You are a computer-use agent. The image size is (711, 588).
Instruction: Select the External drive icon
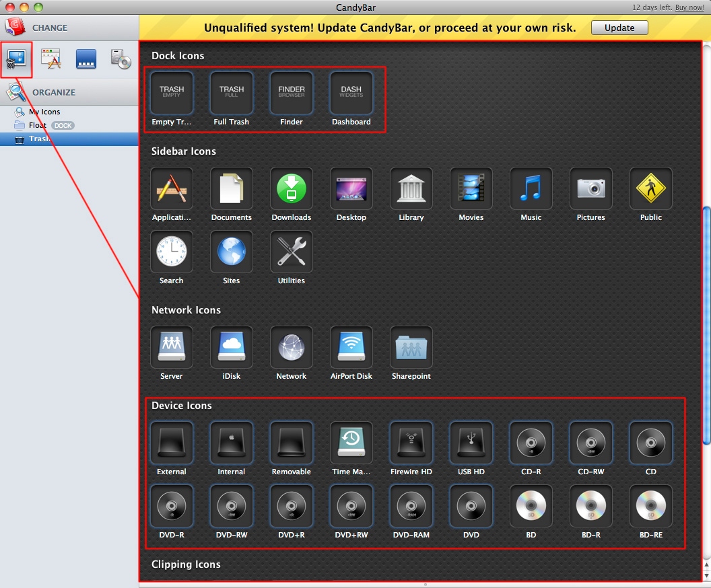(172, 443)
